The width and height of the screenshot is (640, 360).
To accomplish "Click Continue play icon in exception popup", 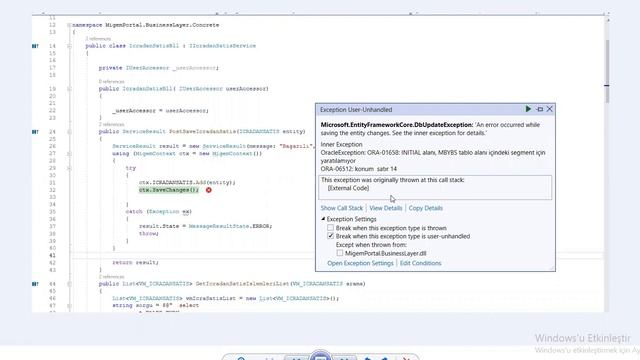I will point(528,109).
